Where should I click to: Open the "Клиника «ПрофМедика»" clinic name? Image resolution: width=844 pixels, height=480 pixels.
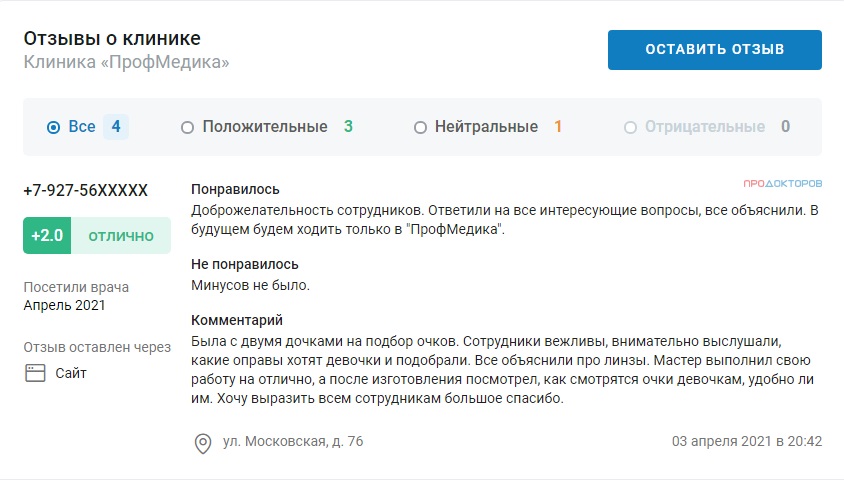click(127, 62)
